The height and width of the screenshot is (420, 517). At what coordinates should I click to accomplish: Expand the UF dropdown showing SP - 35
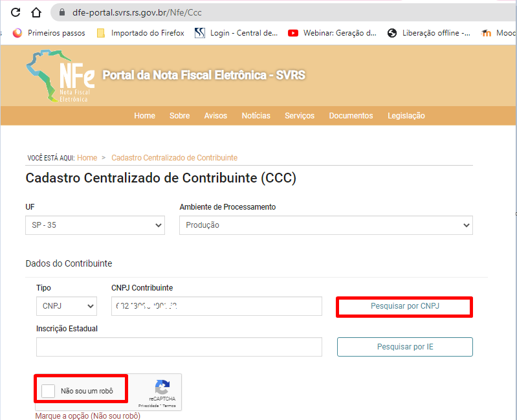(x=95, y=225)
